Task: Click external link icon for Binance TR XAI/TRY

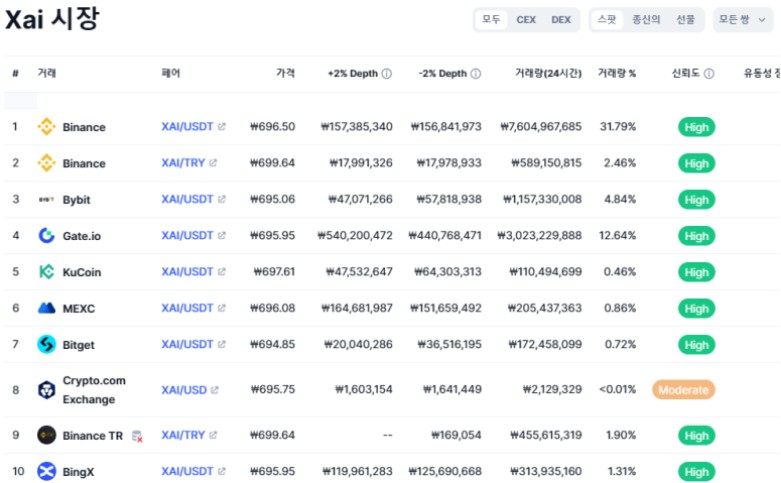Action: [x=213, y=435]
